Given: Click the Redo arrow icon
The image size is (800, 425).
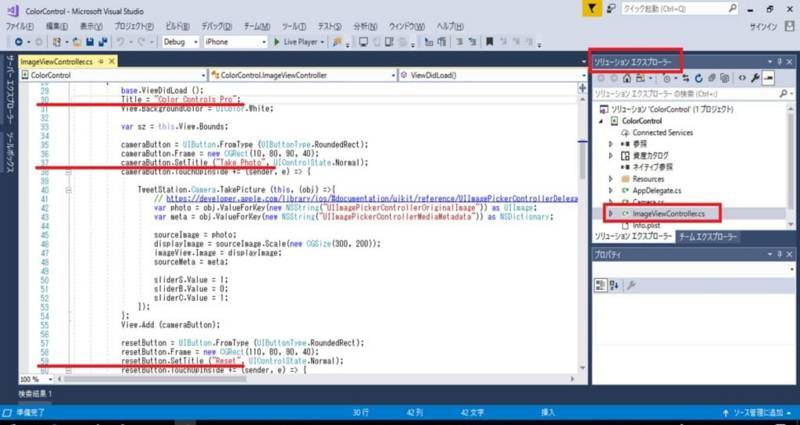Looking at the screenshot, I should point(141,42).
